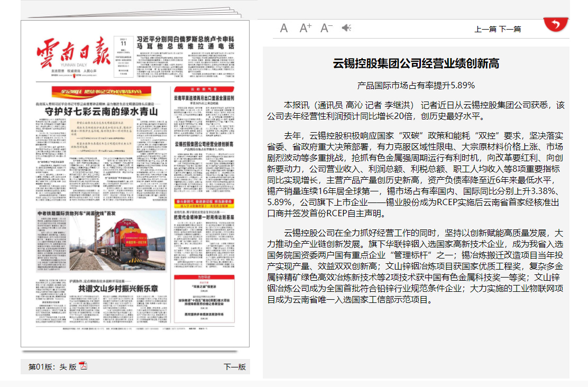Go to previous article via 上一篇
Screen dimensions: 588x387
[485, 29]
